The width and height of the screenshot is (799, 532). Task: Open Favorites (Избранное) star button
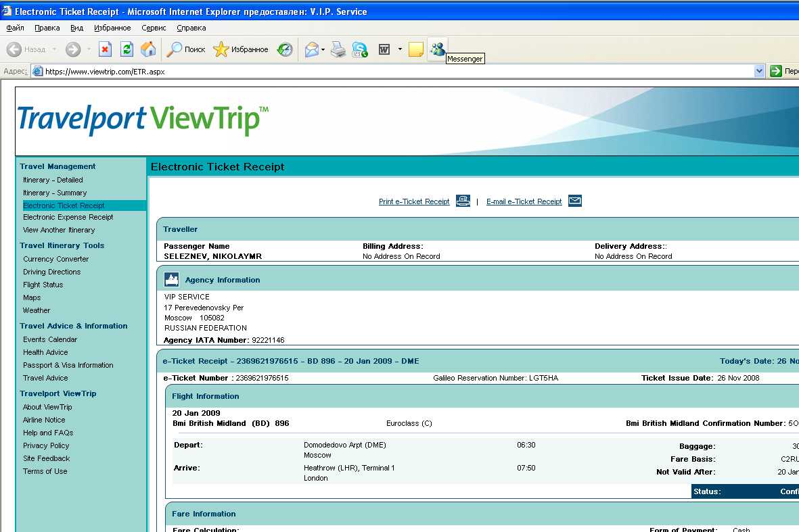pos(241,49)
